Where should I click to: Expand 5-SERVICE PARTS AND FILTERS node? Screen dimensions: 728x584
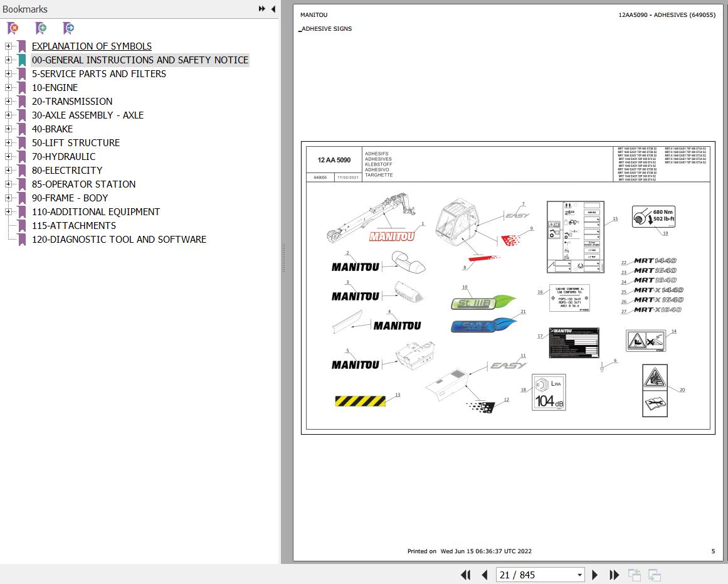(x=8, y=73)
